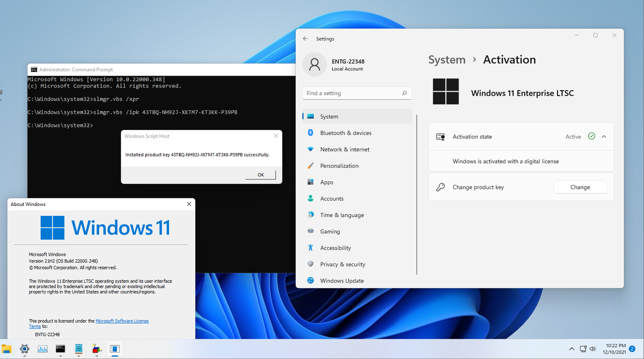Open Microsoft Software License Terms link
Image resolution: width=644 pixels, height=359 pixels.
click(x=122, y=321)
